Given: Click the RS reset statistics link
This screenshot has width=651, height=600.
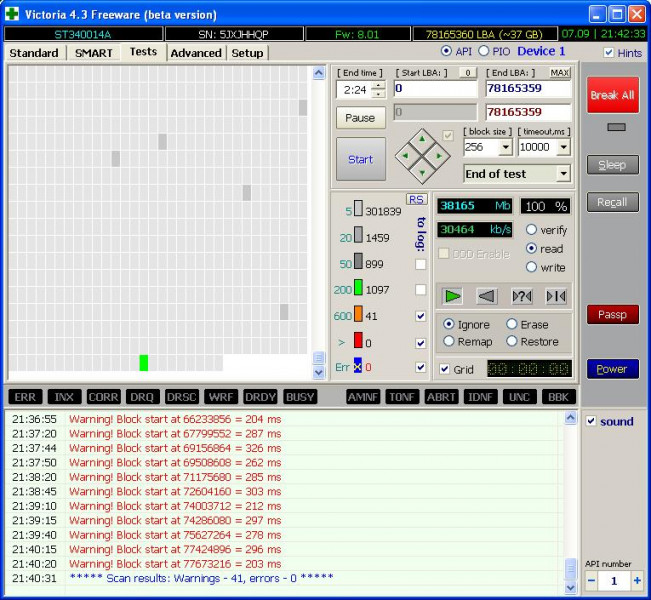Looking at the screenshot, I should (x=416, y=199).
